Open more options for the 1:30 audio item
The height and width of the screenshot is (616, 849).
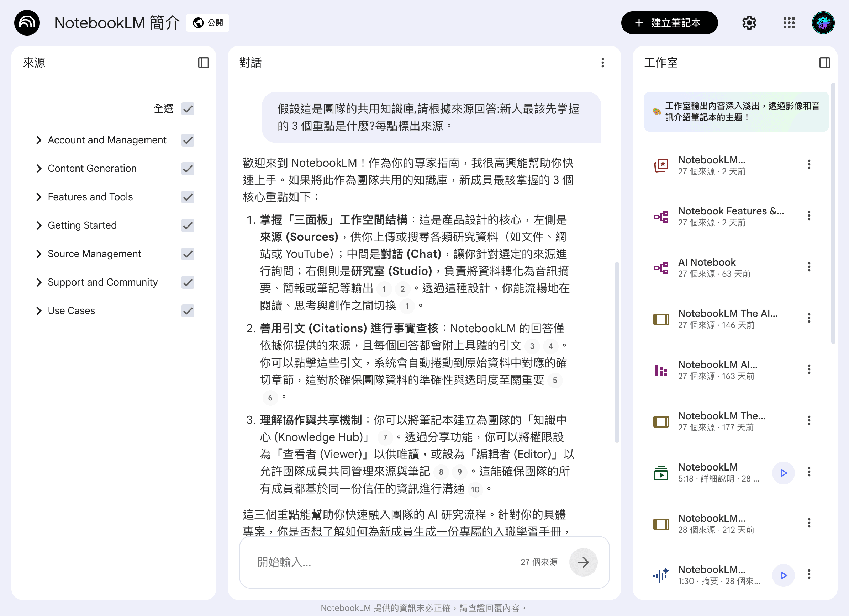(x=809, y=574)
